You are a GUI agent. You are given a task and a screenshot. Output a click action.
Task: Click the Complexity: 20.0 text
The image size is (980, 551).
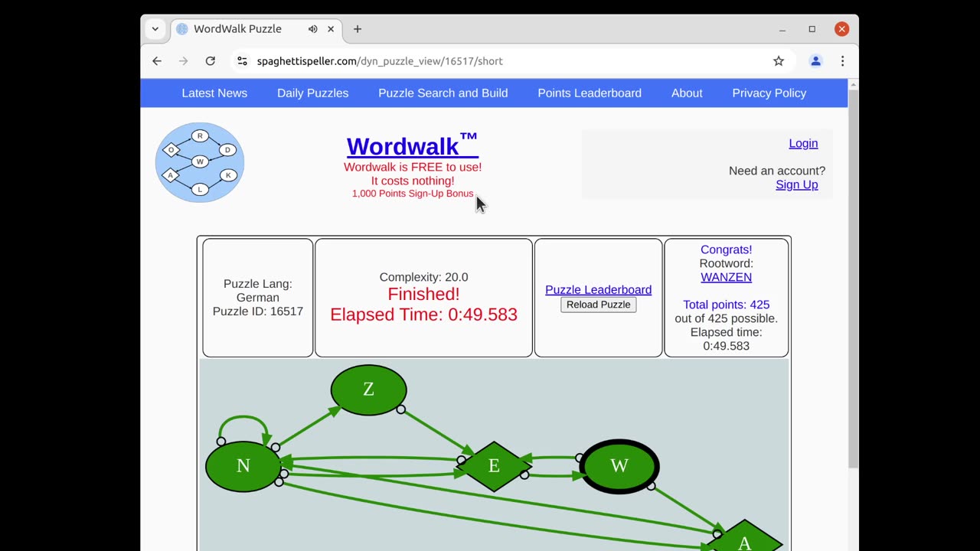(x=423, y=277)
